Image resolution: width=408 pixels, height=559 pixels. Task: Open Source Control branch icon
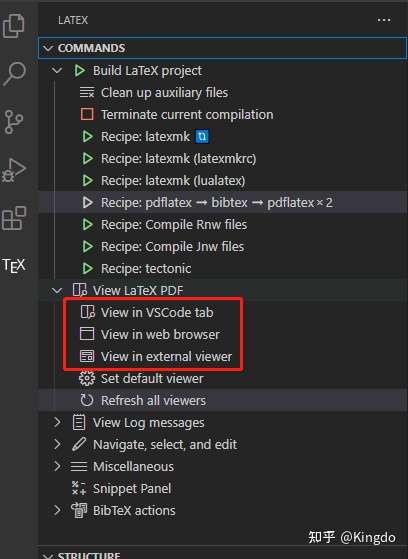point(14,122)
